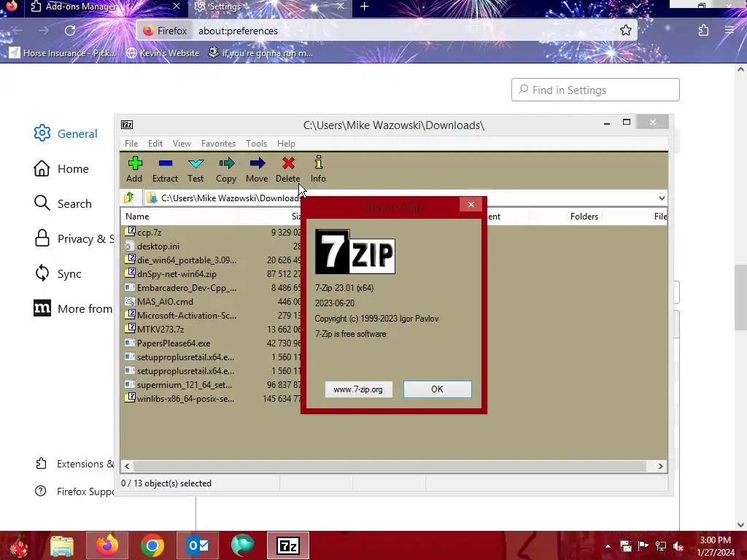747x560 pixels.
Task: Select the Extract toolbar icon
Action: (x=166, y=164)
